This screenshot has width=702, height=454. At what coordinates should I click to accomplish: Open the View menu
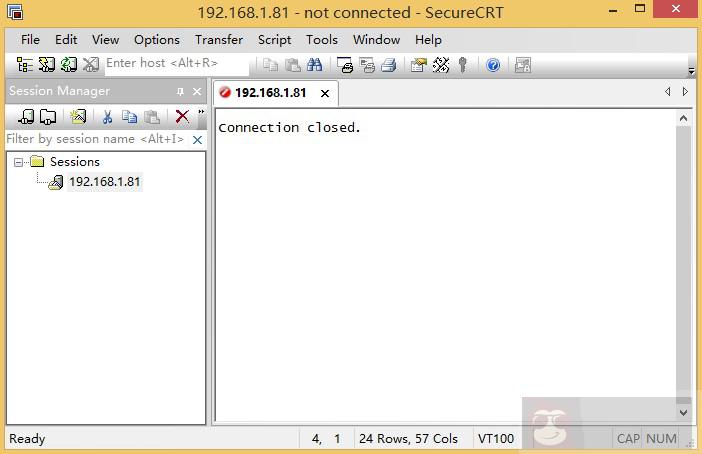(105, 40)
